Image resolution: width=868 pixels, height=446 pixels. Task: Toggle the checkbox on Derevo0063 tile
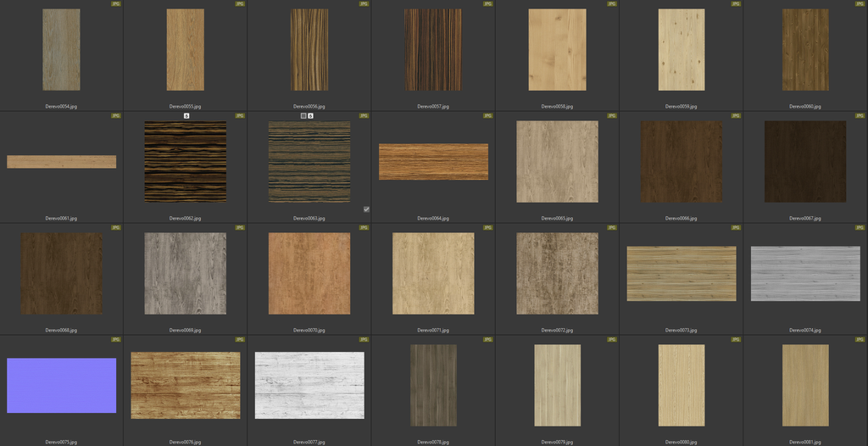tap(366, 209)
